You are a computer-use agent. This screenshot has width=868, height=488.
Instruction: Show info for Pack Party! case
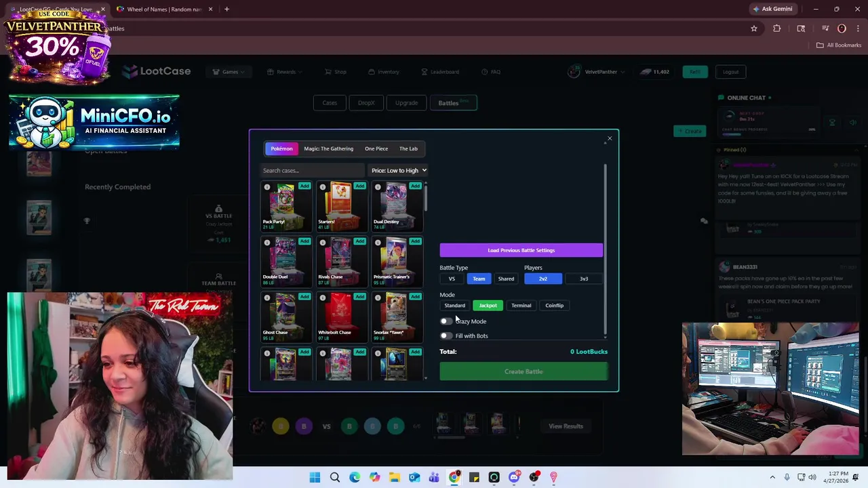pos(267,187)
